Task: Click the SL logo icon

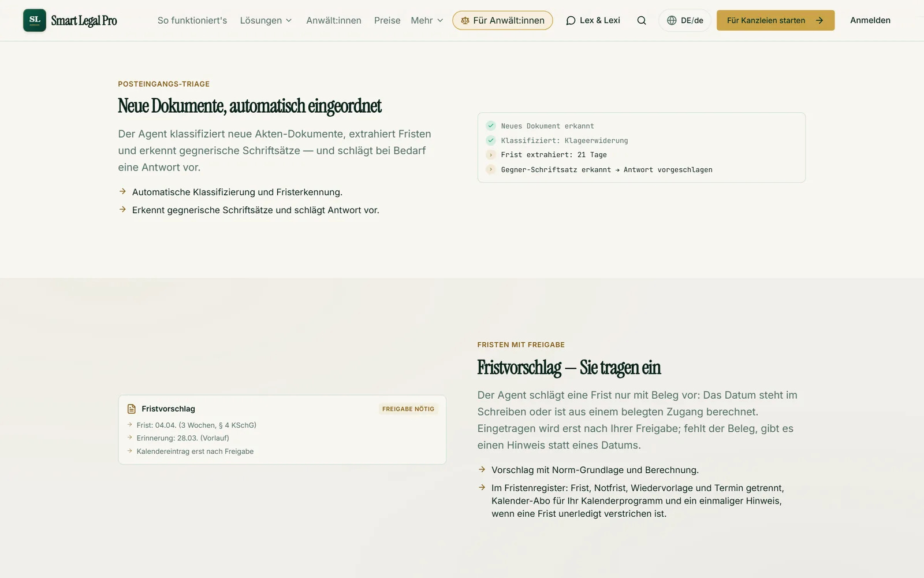Action: [x=35, y=20]
